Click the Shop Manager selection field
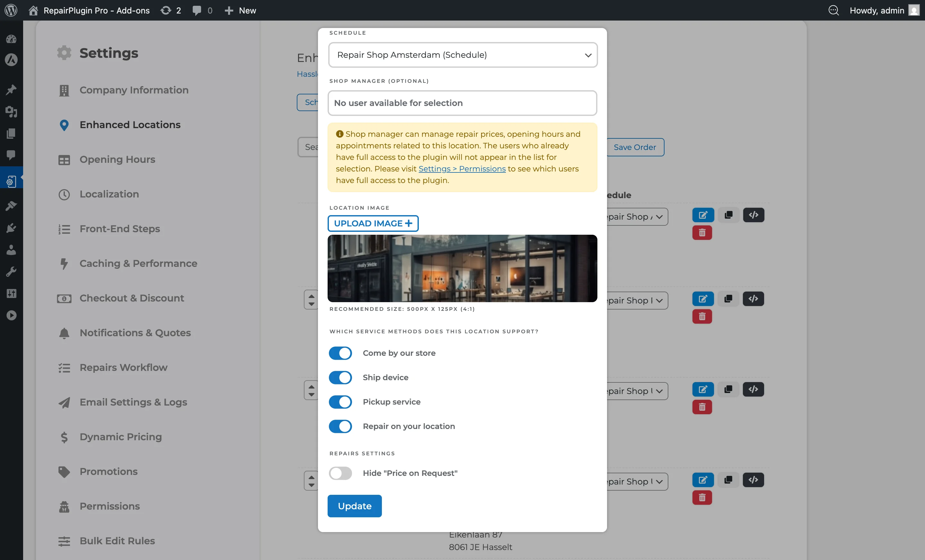925x560 pixels. point(462,103)
